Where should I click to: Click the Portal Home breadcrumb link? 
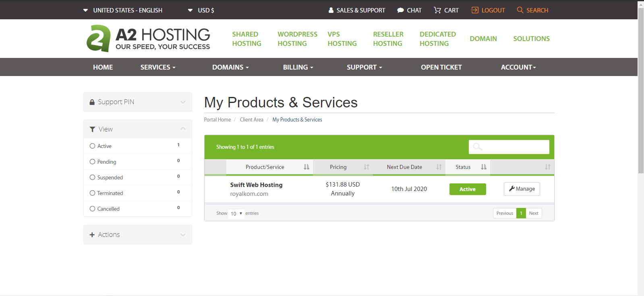pos(217,120)
